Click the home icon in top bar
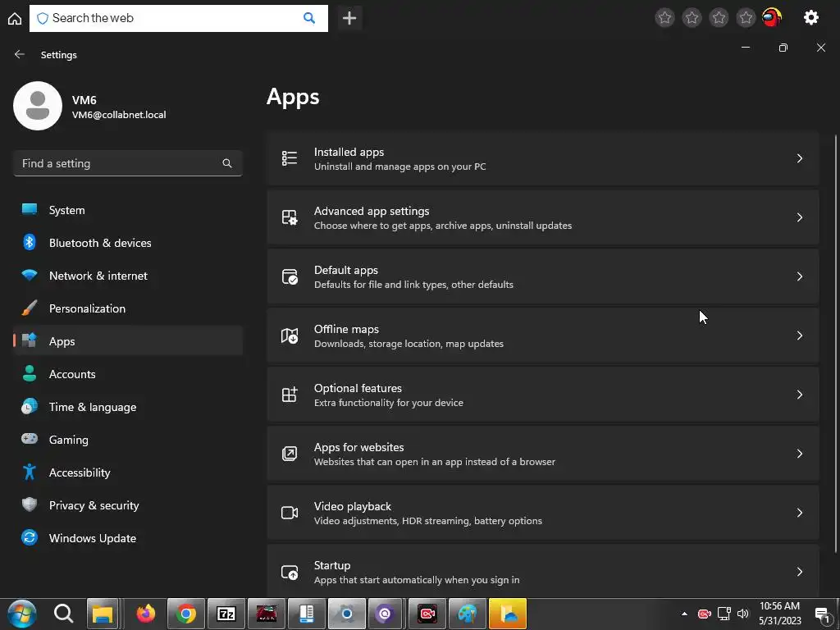The height and width of the screenshot is (630, 840). (x=15, y=18)
